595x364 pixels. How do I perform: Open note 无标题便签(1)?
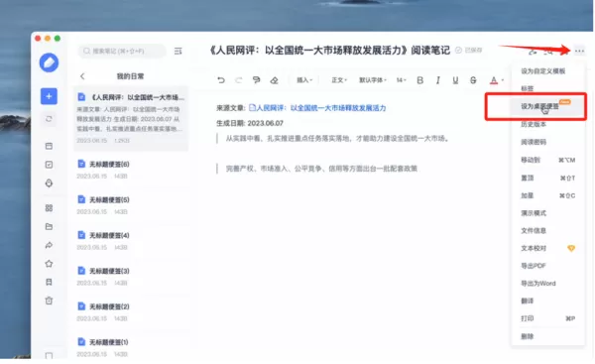[131, 347]
